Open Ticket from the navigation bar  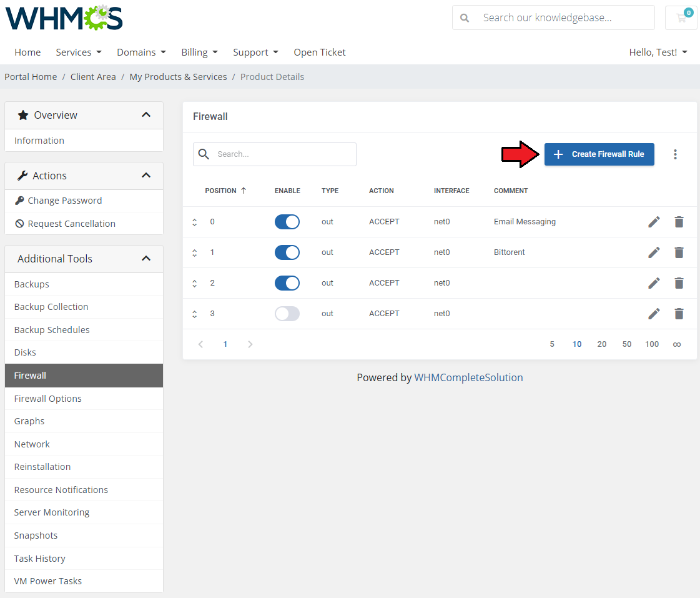click(320, 52)
